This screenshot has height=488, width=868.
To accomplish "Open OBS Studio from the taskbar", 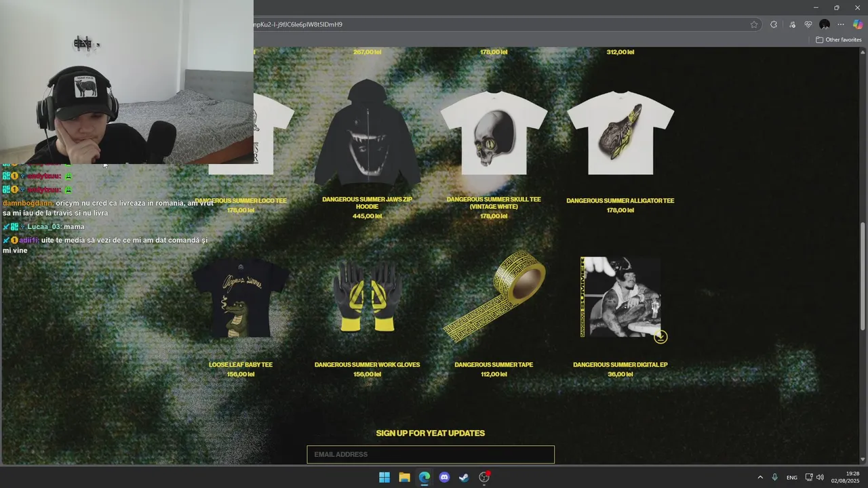I will 484,477.
